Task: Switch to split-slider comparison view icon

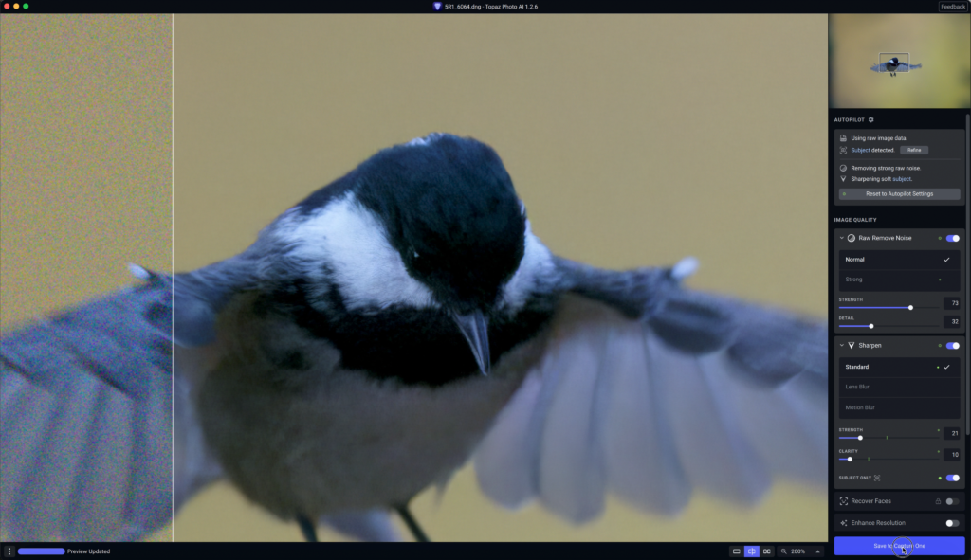Action: [x=752, y=551]
